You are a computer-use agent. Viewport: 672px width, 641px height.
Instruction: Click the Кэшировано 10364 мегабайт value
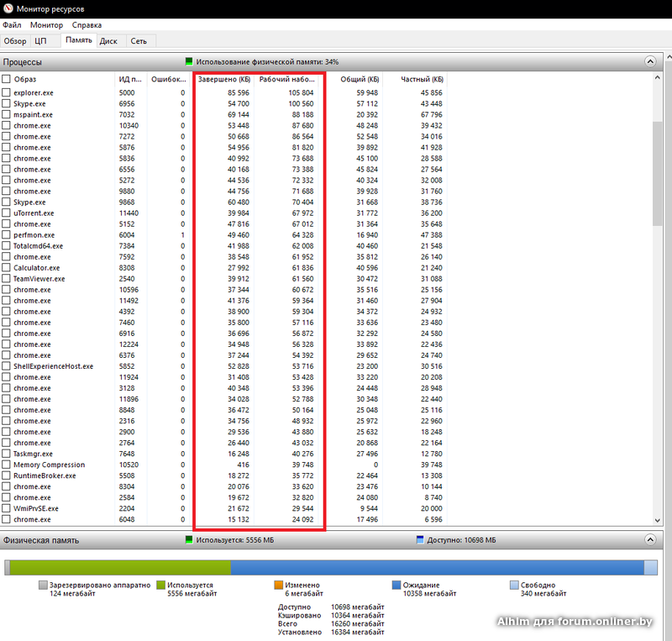tap(358, 615)
